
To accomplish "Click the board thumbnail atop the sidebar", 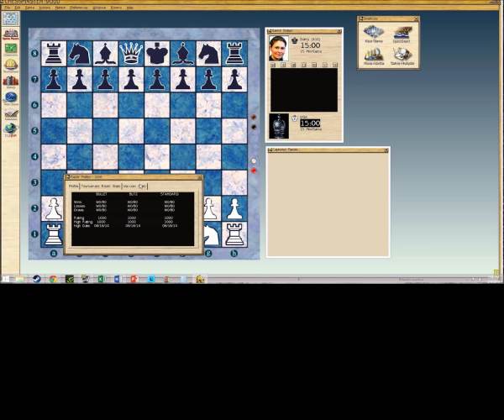I will coord(11,19).
